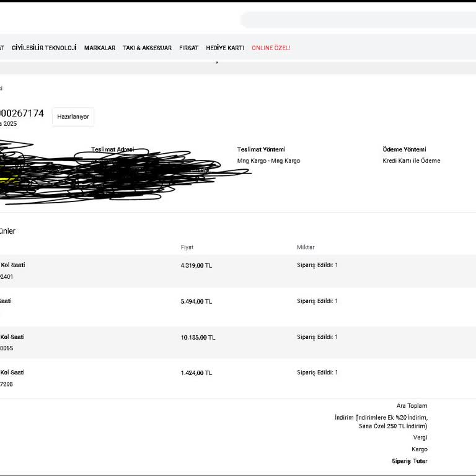This screenshot has width=476, height=476.
Task: Open the red ONLINE ÖZEL! link
Action: [x=271, y=48]
